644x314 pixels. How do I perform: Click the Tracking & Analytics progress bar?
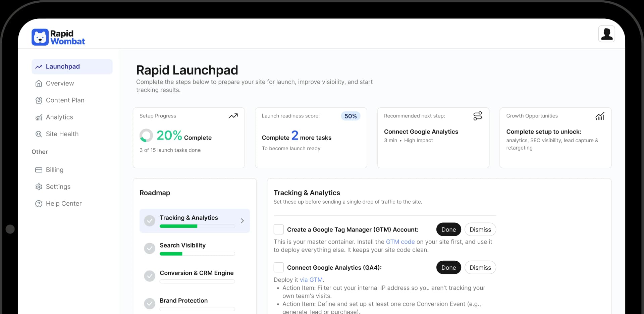[x=197, y=226]
